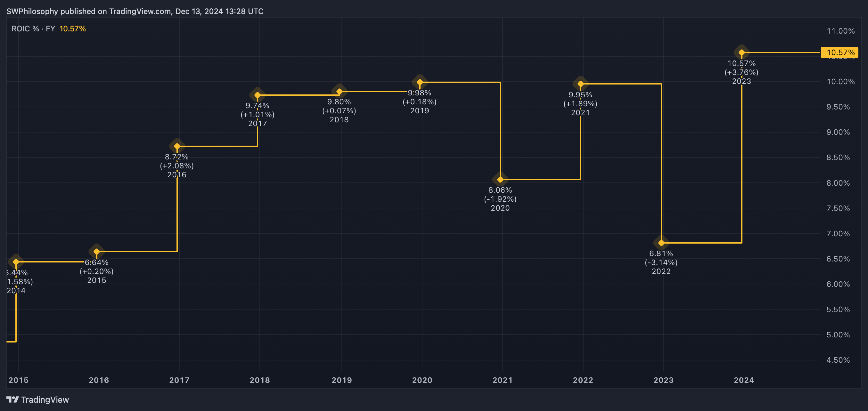The width and height of the screenshot is (868, 411).
Task: Click the SWPhilosopy published header text
Action: [135, 12]
